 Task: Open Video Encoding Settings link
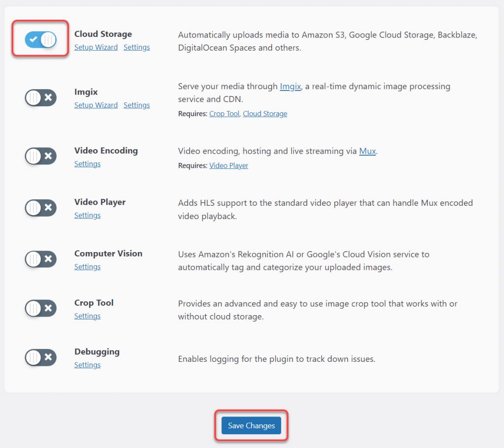pos(88,164)
